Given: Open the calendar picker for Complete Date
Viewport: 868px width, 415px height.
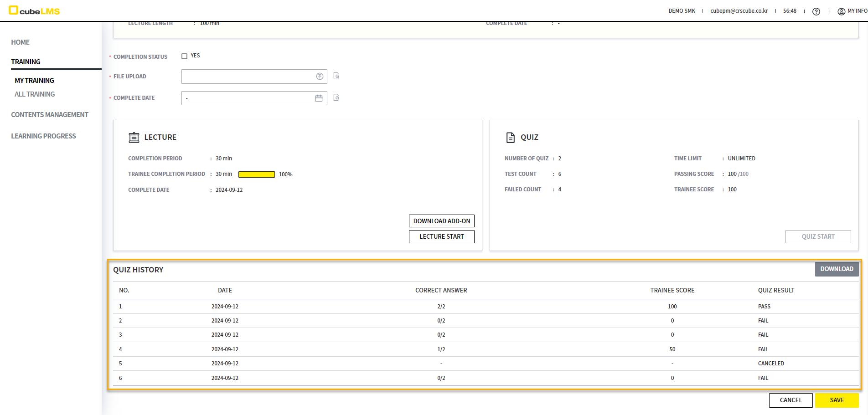Looking at the screenshot, I should [319, 98].
